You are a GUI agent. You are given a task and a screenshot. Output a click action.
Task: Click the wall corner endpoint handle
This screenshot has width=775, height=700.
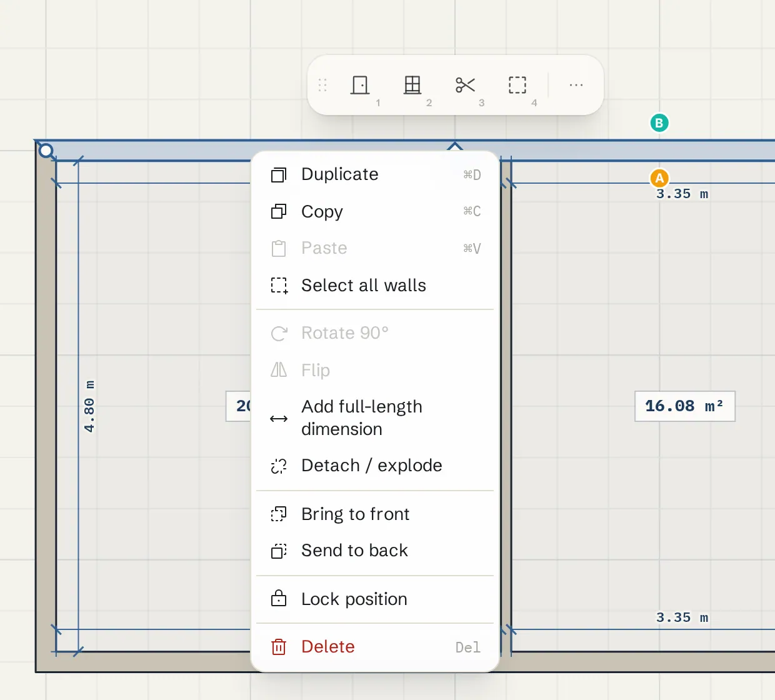[46, 151]
